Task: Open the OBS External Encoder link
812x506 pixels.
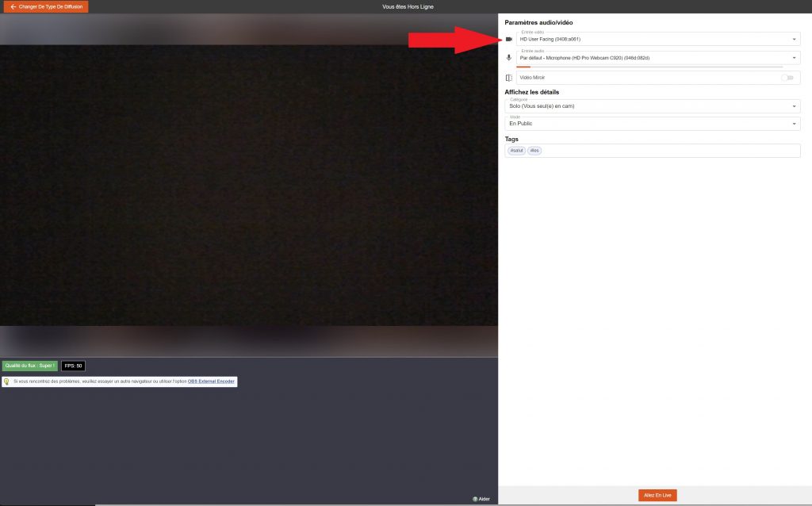Action: click(x=211, y=381)
